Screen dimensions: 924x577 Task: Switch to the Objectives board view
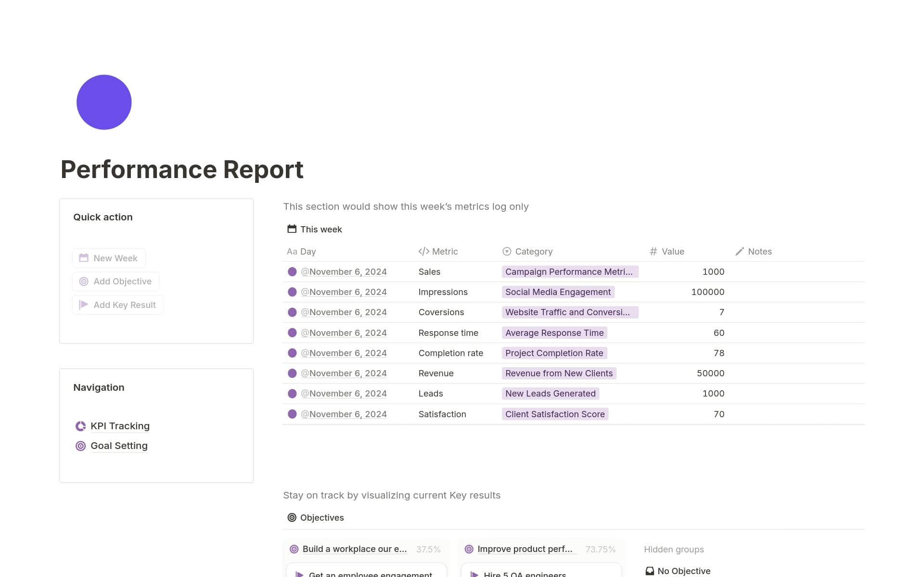pyautogui.click(x=321, y=517)
